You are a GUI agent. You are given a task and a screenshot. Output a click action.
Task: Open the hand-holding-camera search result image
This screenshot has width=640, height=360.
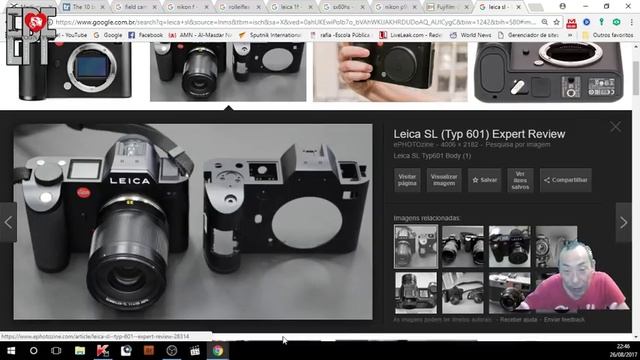(x=390, y=72)
